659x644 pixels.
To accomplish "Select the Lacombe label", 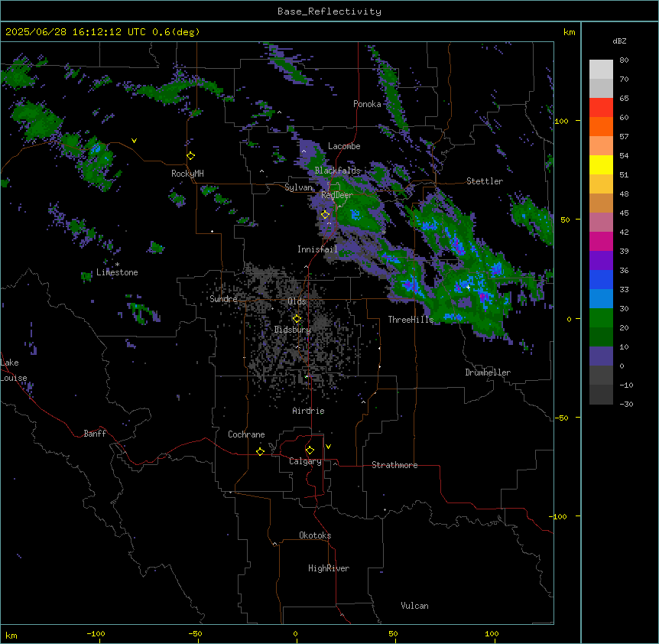I will 344,146.
